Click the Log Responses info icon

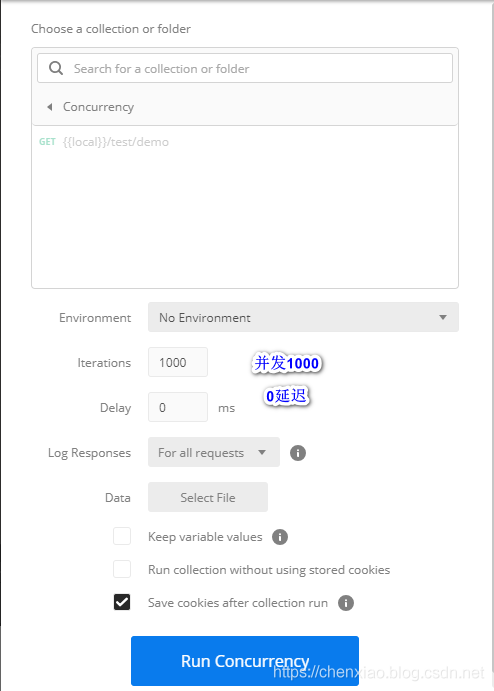tap(298, 453)
